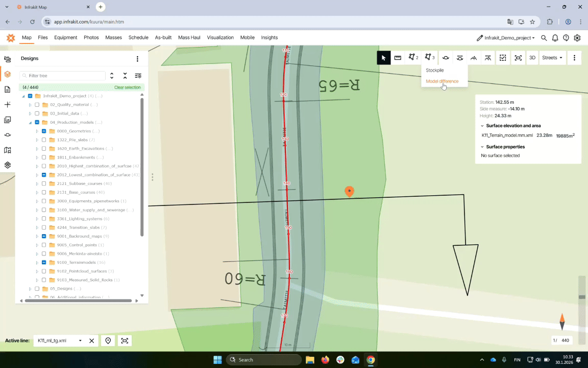Toggle 1322_Pile_slabs checkbox
The width and height of the screenshot is (588, 368).
click(44, 140)
